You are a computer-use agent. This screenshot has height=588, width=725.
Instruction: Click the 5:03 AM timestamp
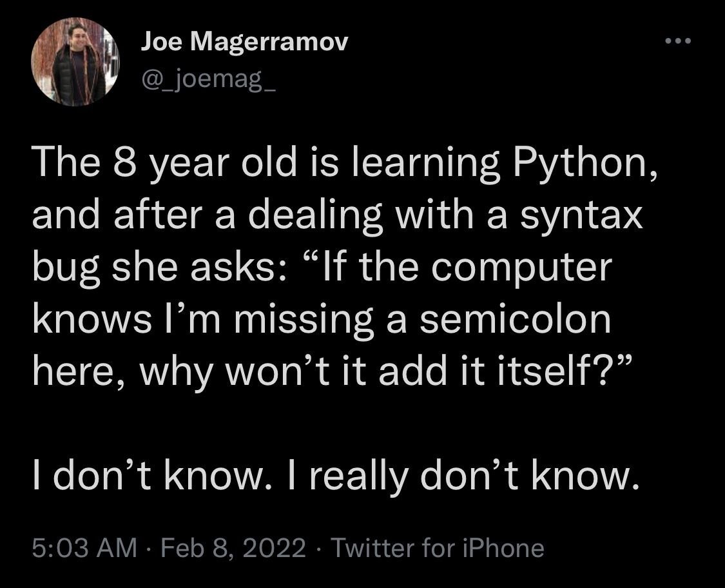point(84,548)
